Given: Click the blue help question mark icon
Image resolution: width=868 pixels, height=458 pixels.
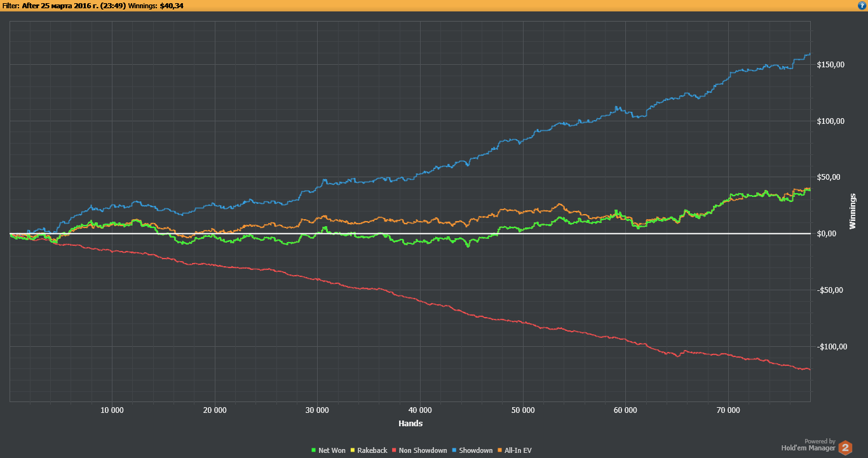Looking at the screenshot, I should (861, 5).
